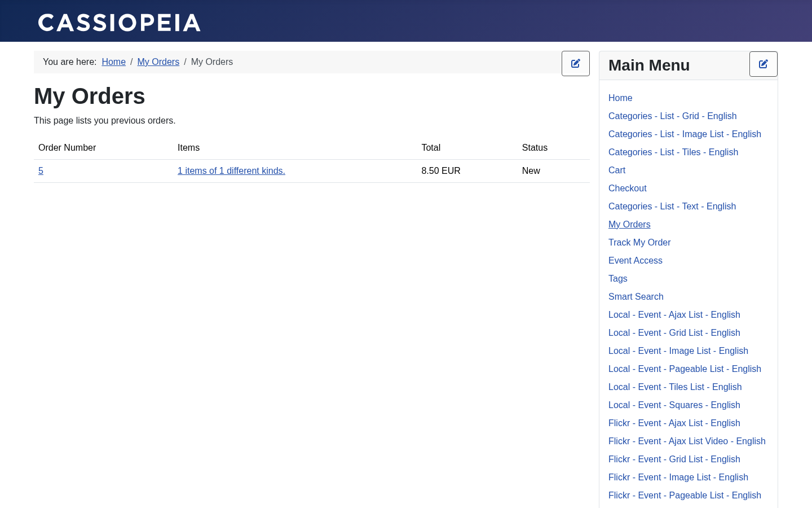Open the Smart Search menu item
This screenshot has width=812, height=508.
(x=636, y=297)
